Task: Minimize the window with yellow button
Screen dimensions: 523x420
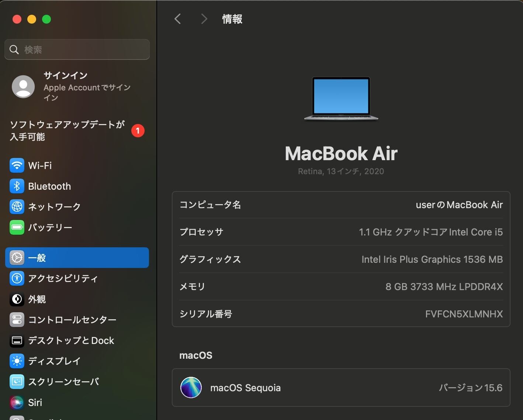Action: coord(32,19)
